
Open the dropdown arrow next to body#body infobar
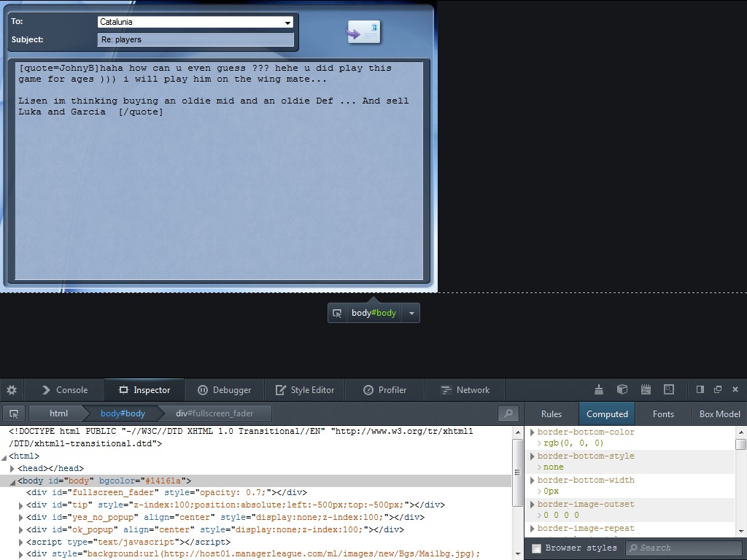(x=411, y=313)
